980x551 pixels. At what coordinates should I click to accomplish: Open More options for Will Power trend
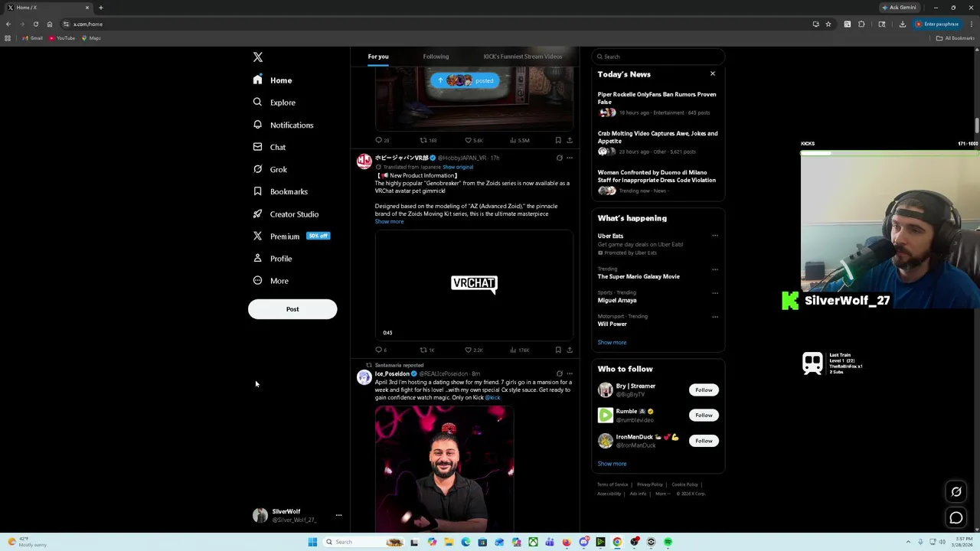click(x=715, y=317)
